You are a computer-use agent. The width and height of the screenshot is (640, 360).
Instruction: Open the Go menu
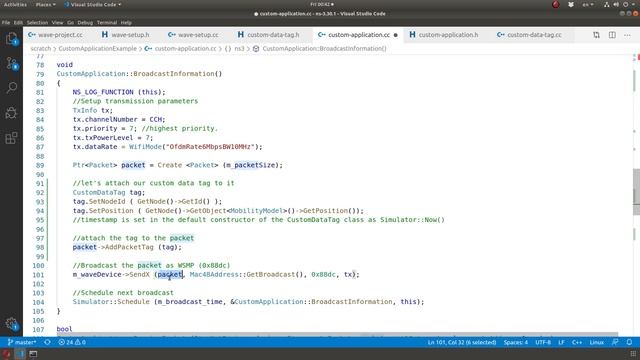(x=71, y=22)
